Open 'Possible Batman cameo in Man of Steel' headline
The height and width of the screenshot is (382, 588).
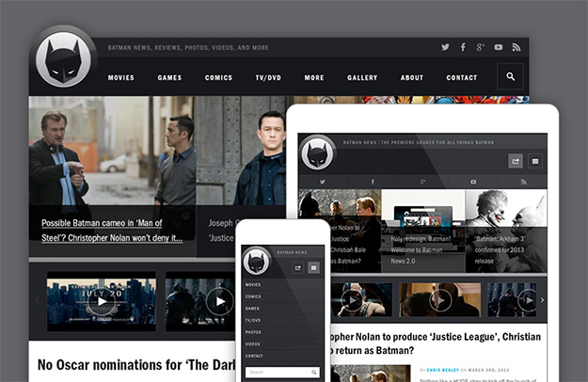click(112, 231)
